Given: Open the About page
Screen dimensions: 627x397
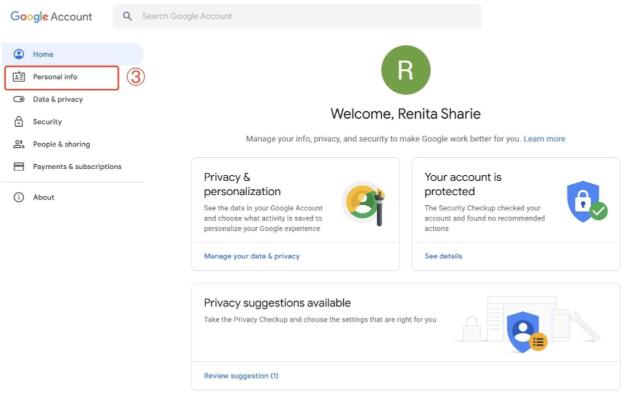Looking at the screenshot, I should pos(44,197).
